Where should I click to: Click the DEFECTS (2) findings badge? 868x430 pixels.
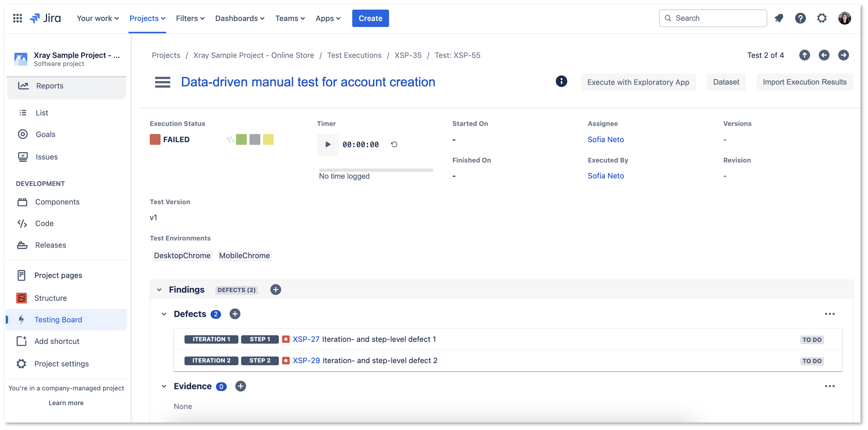pyautogui.click(x=237, y=290)
